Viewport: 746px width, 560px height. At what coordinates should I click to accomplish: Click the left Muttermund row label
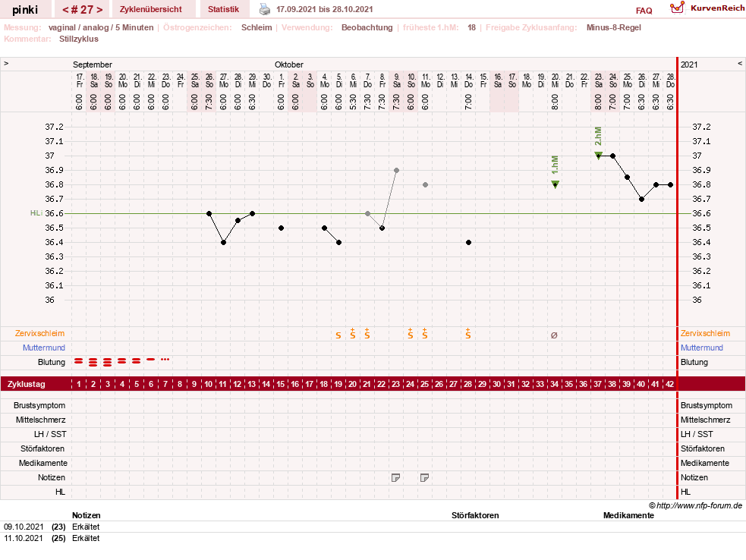click(44, 348)
